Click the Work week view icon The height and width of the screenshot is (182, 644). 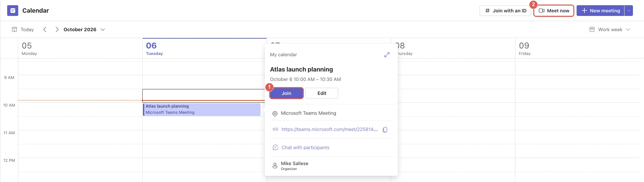point(592,30)
